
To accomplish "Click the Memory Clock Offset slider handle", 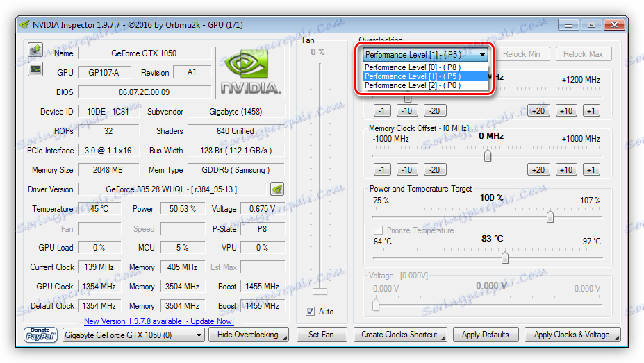I will click(488, 155).
